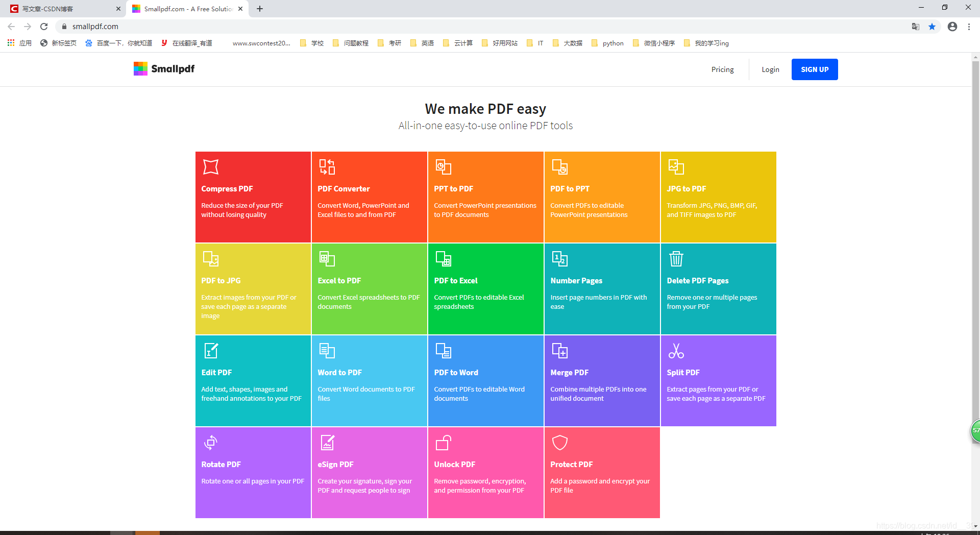980x535 pixels.
Task: Click the Split PDF scissors icon
Action: (676, 351)
